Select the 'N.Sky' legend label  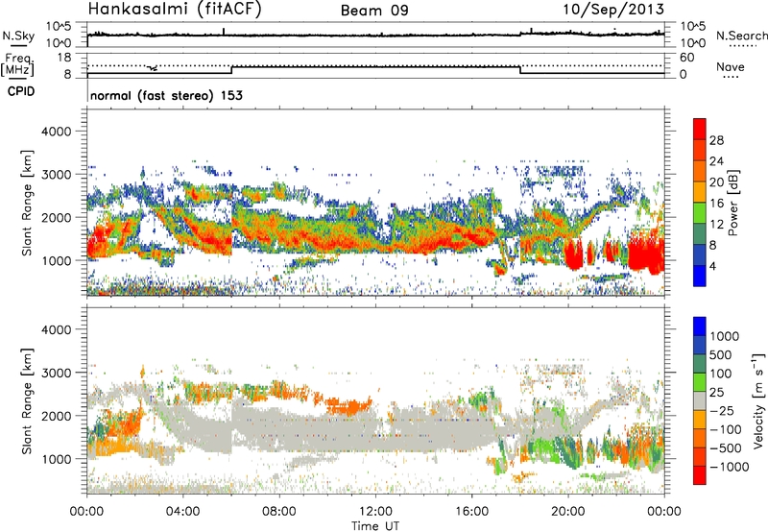[x=18, y=36]
